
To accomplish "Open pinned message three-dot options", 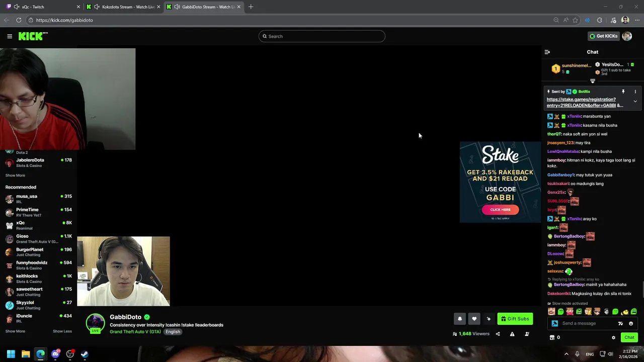I will click(x=635, y=92).
